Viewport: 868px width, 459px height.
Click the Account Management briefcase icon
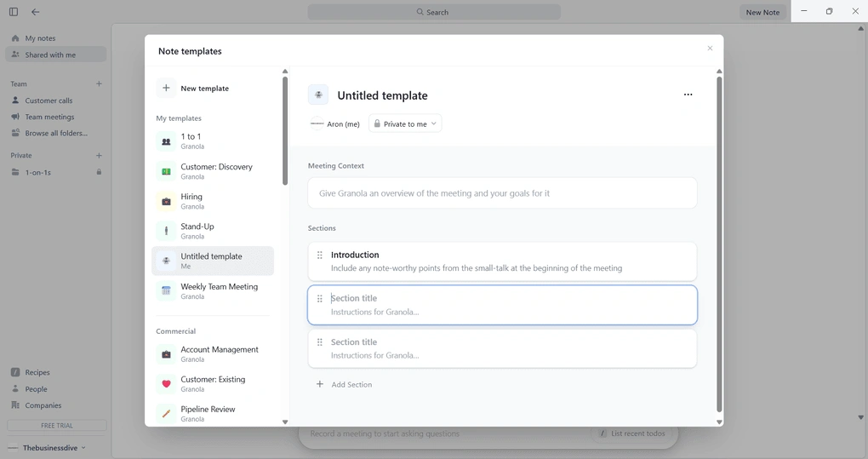click(x=166, y=354)
